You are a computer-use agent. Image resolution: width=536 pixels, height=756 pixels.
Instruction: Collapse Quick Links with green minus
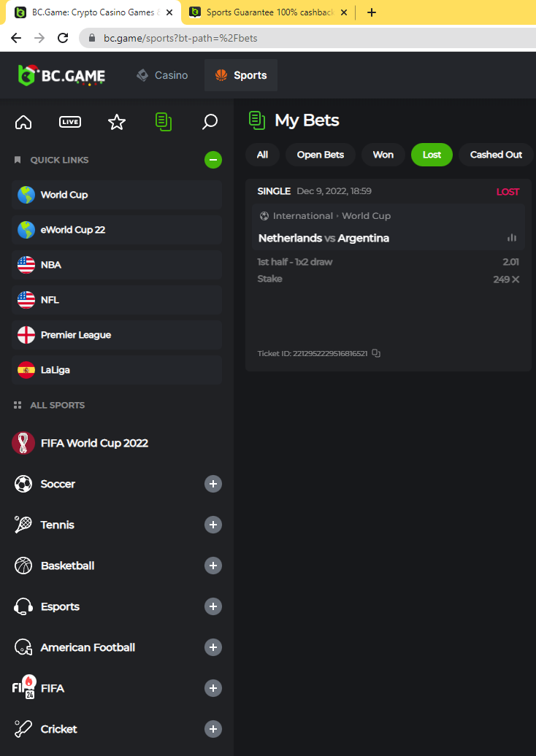pyautogui.click(x=213, y=160)
